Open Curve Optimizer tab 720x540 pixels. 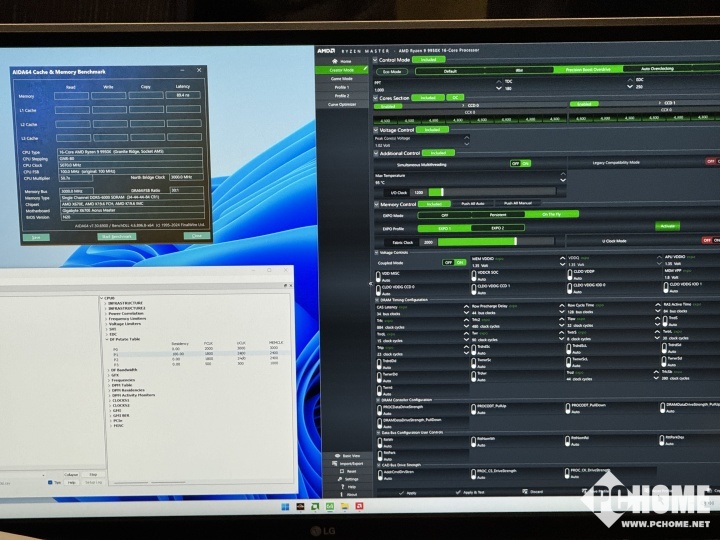(342, 105)
